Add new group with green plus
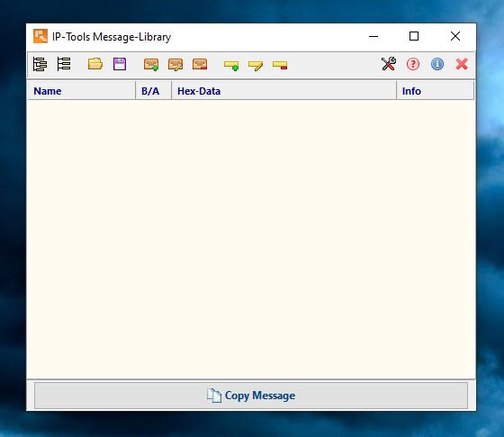The image size is (504, 437). [151, 64]
